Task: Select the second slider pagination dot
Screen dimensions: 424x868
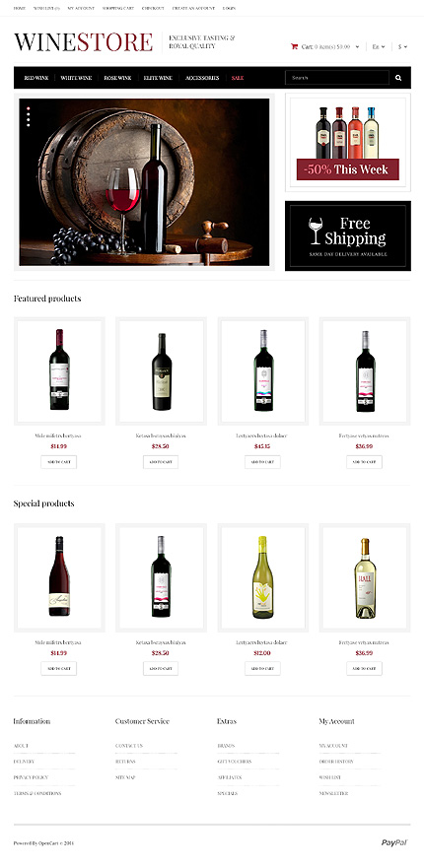Action: 29,114
